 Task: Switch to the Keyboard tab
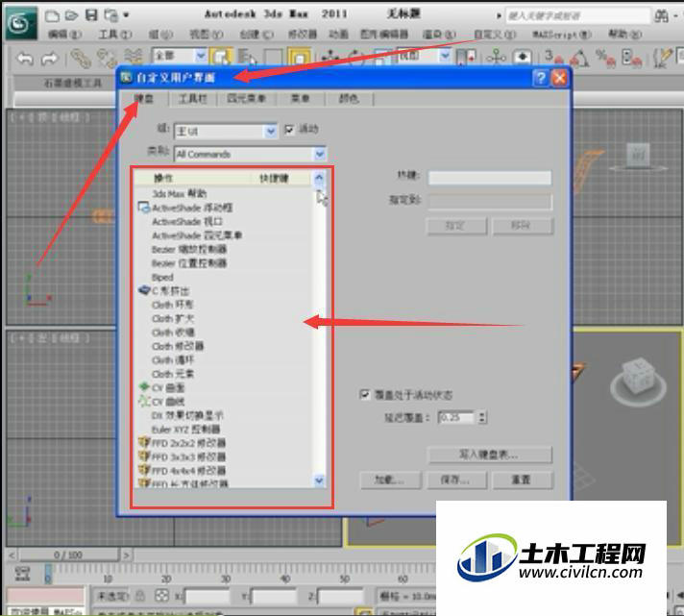(x=143, y=99)
